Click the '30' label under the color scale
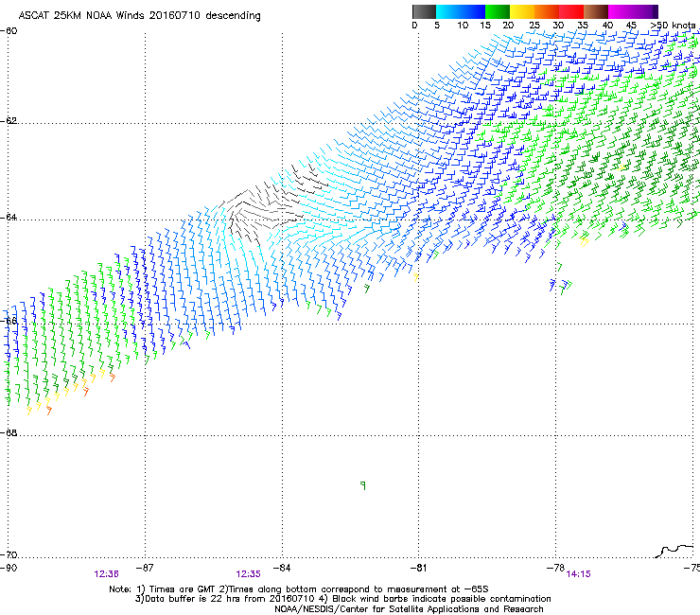This screenshot has height=615, width=700. (x=558, y=26)
